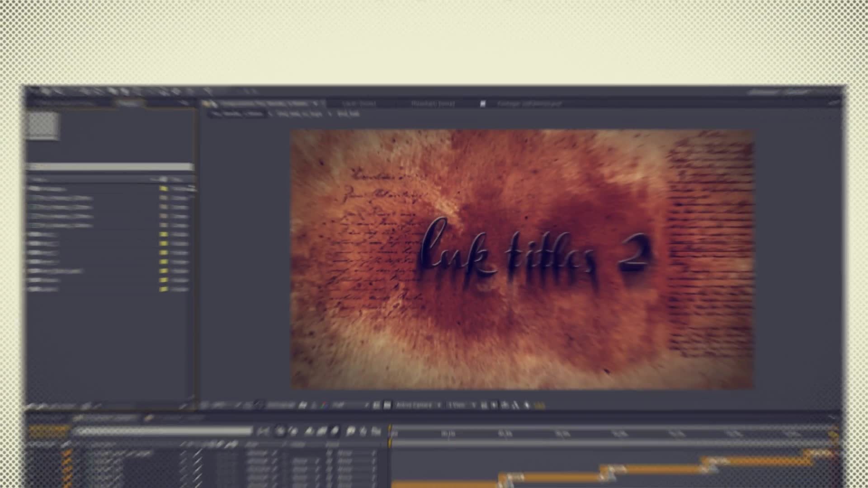Image resolution: width=868 pixels, height=488 pixels.
Task: Open the Active Camera view dropdown
Action: click(x=418, y=405)
